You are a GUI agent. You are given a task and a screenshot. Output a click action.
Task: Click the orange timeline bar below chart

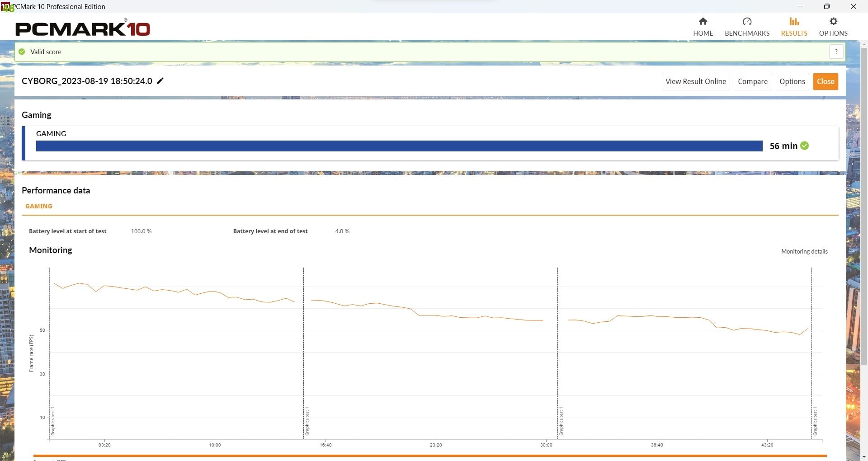[430, 456]
